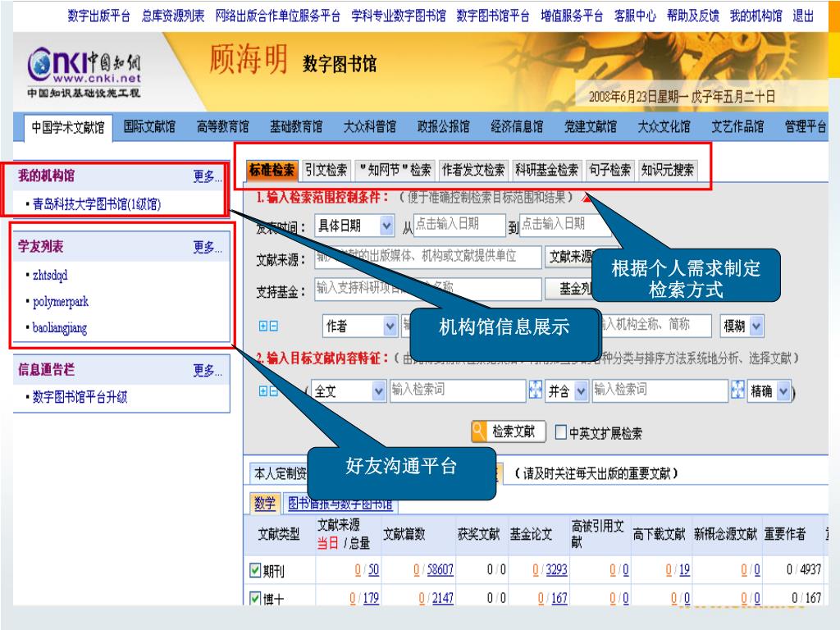Viewport: 840px width, 630px height.
Task: Open the 大众文化馆 nav tab
Action: [x=664, y=126]
